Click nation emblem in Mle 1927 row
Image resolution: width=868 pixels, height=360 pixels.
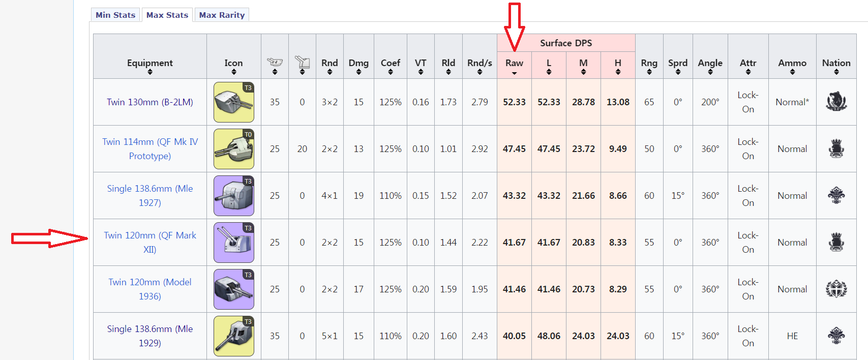[836, 196]
